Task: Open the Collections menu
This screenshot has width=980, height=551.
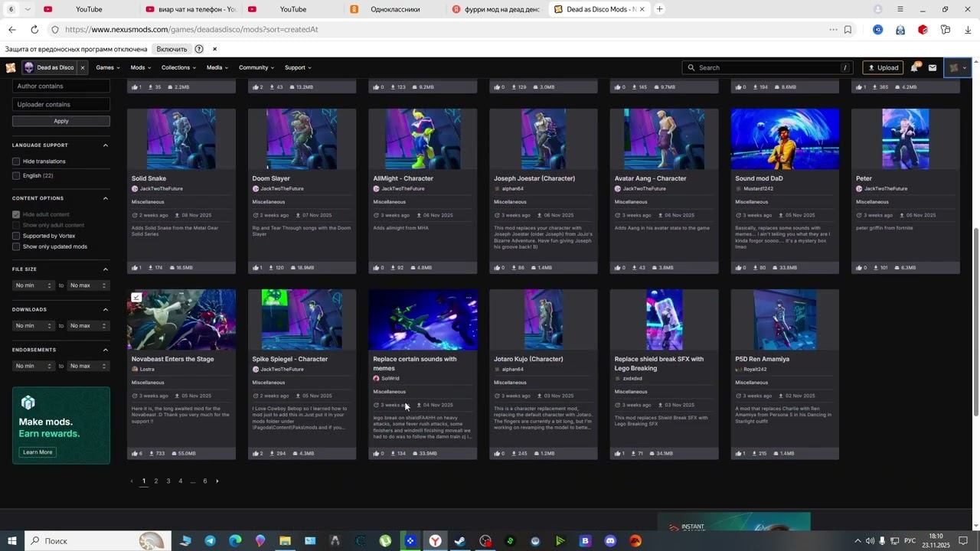Action: [x=178, y=67]
